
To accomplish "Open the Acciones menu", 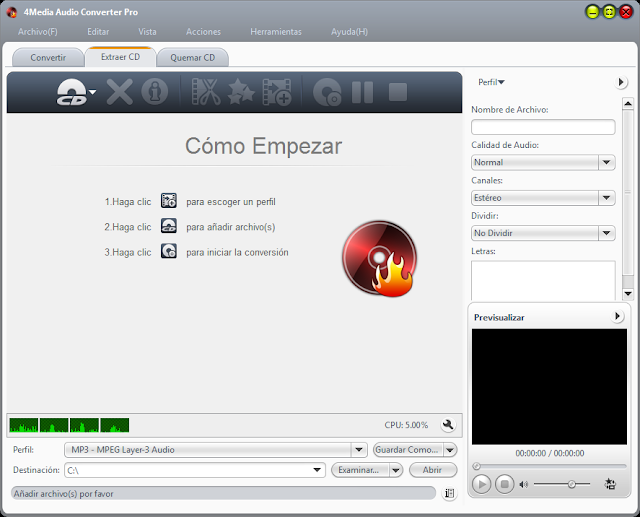I will pos(203,32).
